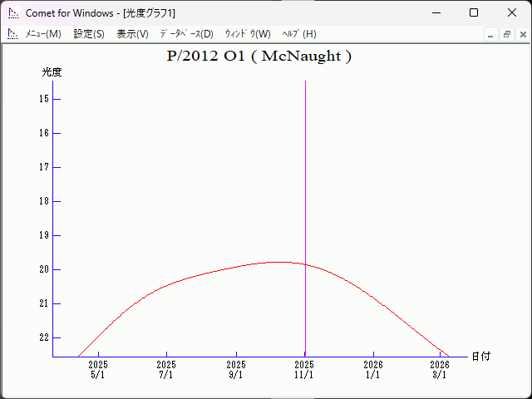Maximize the Comet for Windows main window

point(474,13)
